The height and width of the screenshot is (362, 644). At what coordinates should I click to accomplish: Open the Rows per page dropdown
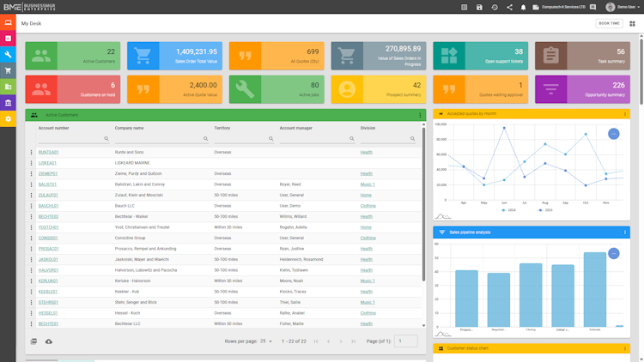coord(266,341)
